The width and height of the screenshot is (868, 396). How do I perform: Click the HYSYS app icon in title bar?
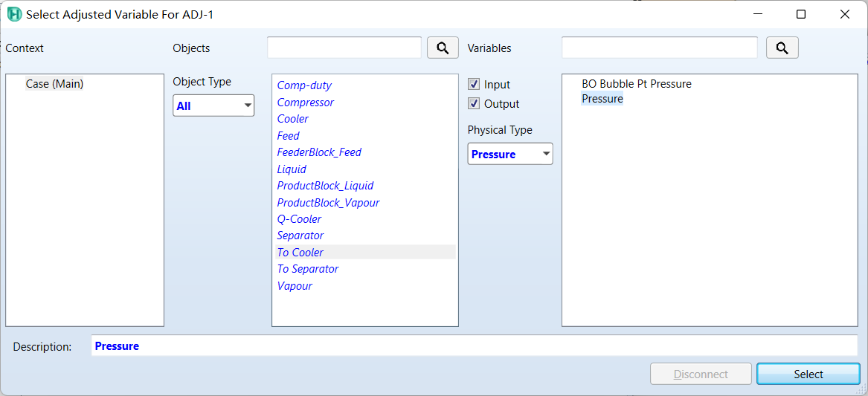(x=15, y=14)
